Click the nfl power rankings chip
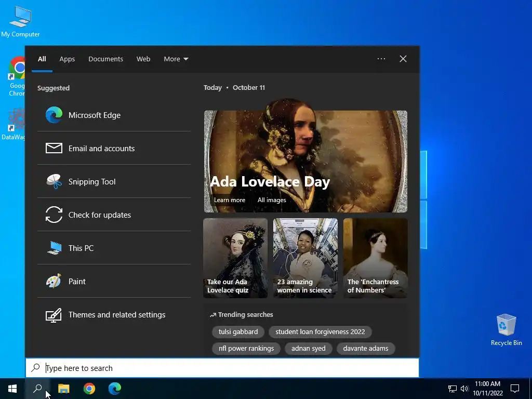This screenshot has height=399, width=532. pos(246,349)
